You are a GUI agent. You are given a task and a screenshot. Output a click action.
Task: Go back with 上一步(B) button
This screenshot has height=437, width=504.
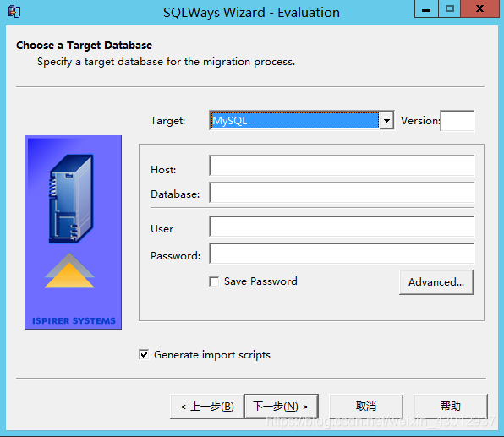pyautogui.click(x=207, y=407)
